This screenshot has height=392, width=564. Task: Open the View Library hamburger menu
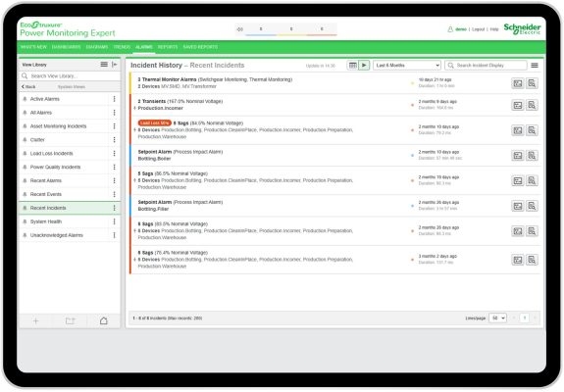(x=104, y=65)
